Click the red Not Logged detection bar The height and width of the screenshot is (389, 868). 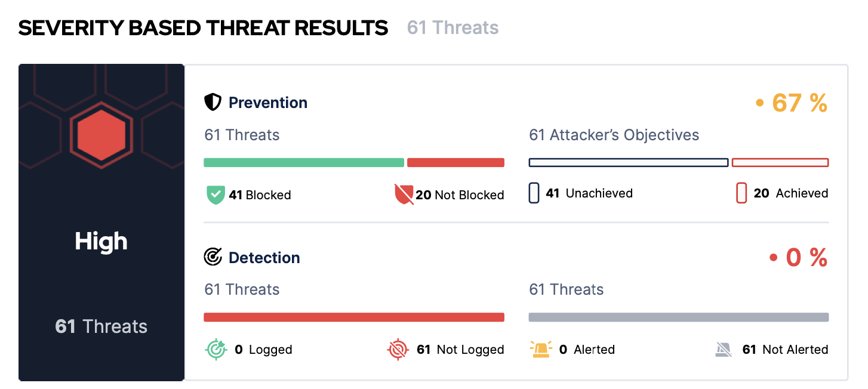[354, 317]
